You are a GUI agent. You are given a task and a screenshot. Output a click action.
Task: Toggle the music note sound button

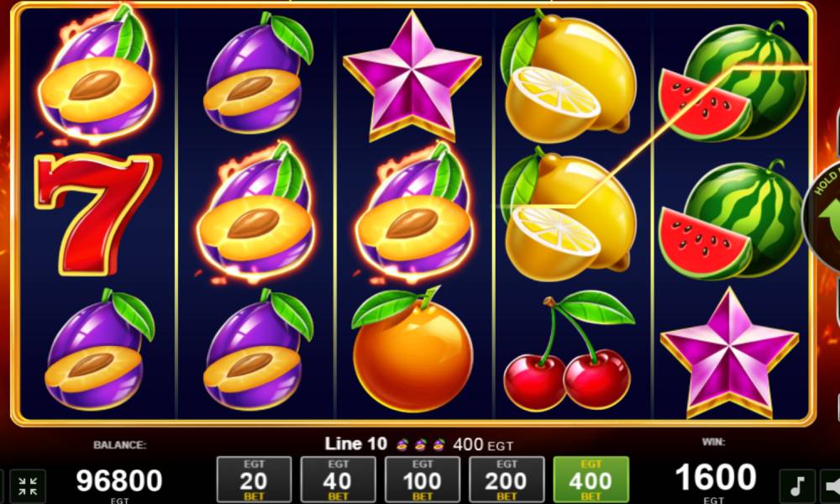click(796, 486)
